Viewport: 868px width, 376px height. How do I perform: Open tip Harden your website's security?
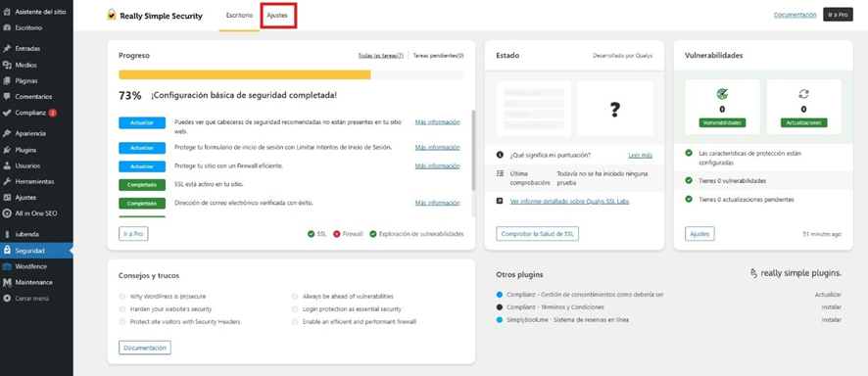coord(171,309)
